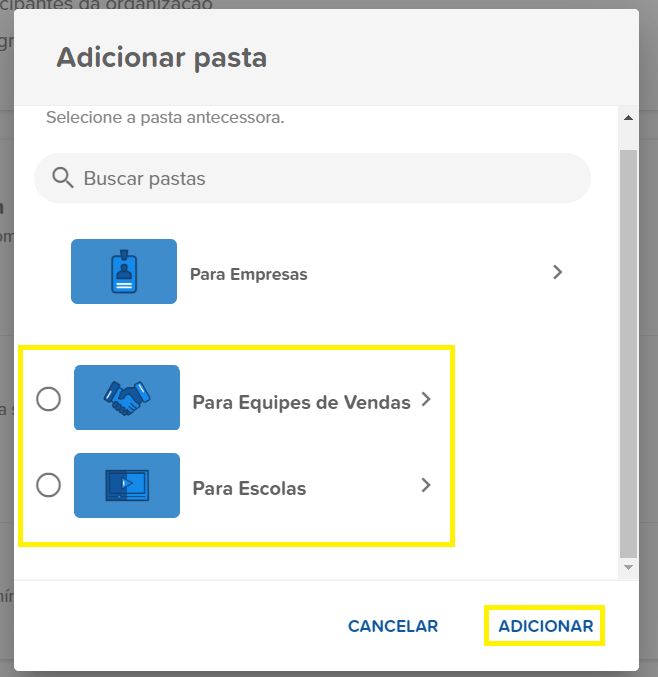Expand Para Equipes de Vendas subfolders chevron

[426, 399]
